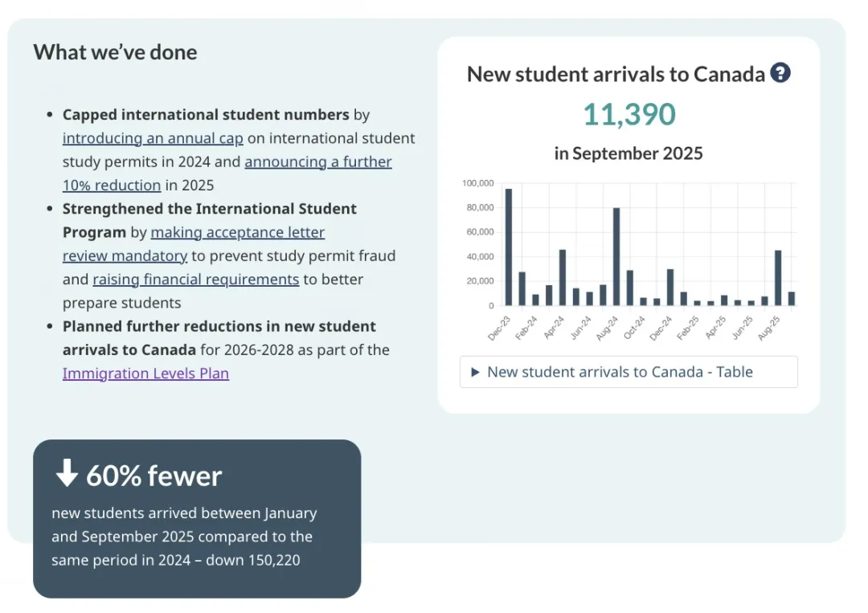The height and width of the screenshot is (613, 868).
Task: Expand New student arrivals to Canada table
Action: click(x=620, y=372)
